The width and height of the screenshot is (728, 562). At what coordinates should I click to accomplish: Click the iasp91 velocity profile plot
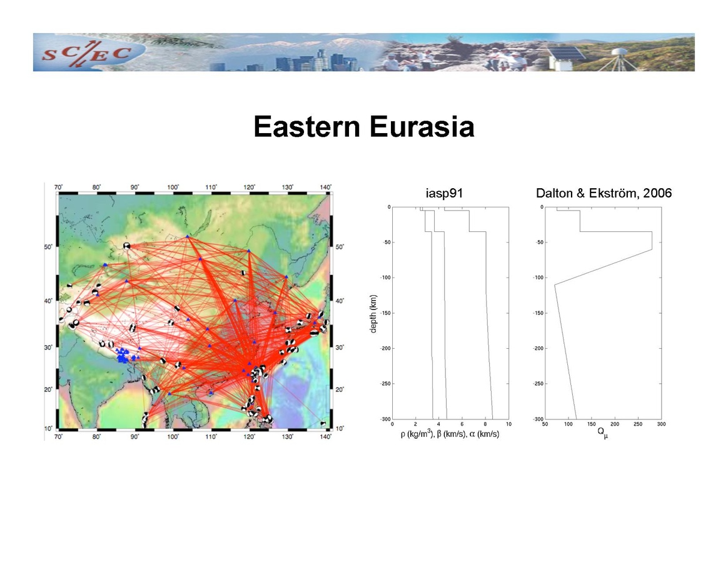450,313
